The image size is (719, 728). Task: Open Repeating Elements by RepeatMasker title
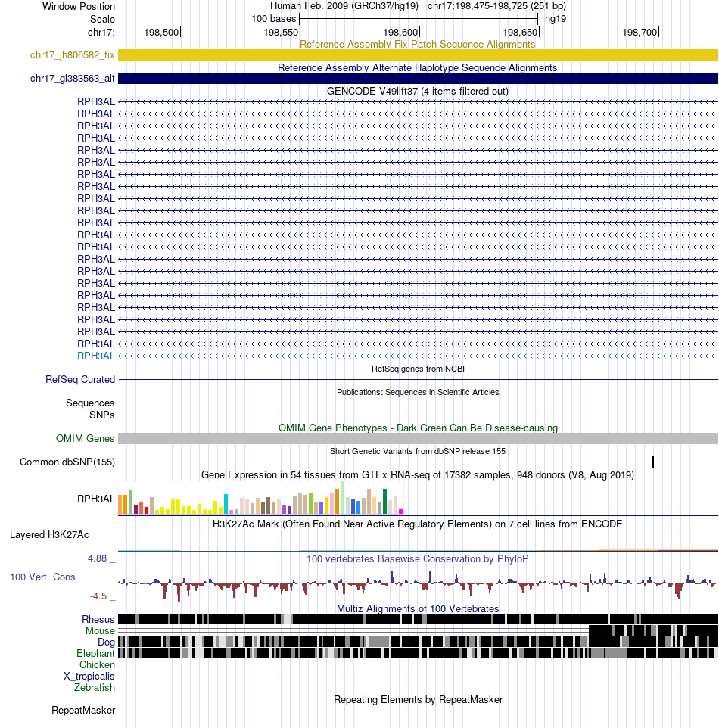(418, 700)
